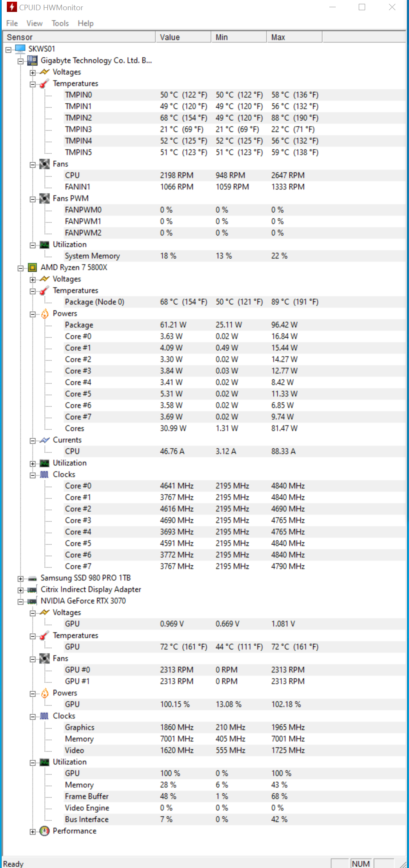
Task: Click the GPU Fans icon
Action: pyautogui.click(x=44, y=658)
